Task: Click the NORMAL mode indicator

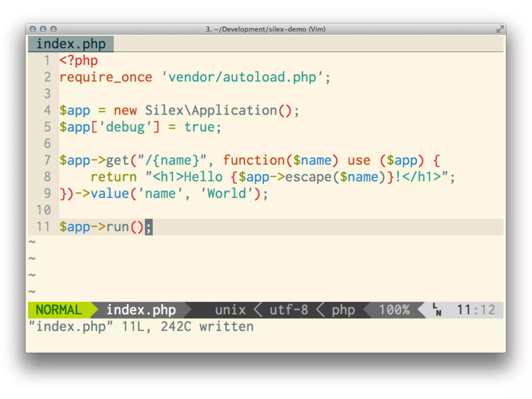Action: pos(59,310)
